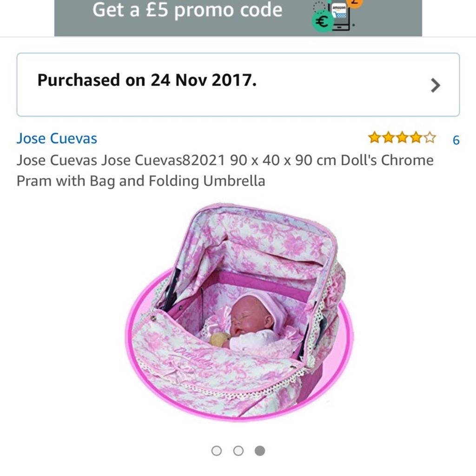Click the first gold rating star
Viewport: 476px width, 476px height.
pyautogui.click(x=374, y=138)
